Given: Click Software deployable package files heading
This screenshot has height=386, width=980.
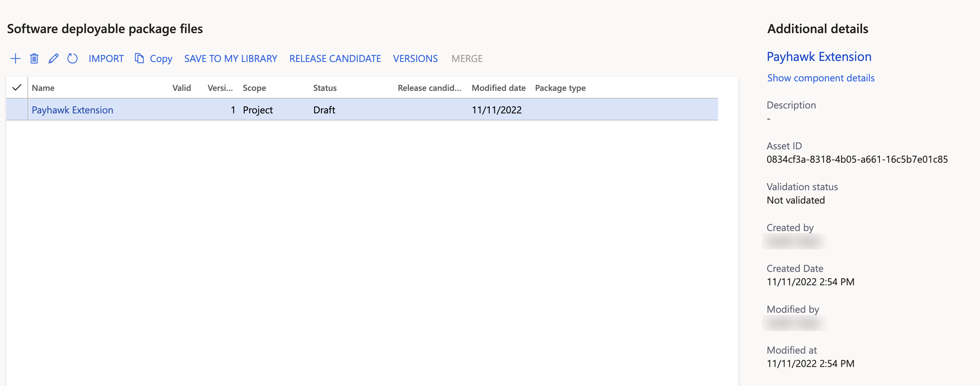Looking at the screenshot, I should click(105, 29).
